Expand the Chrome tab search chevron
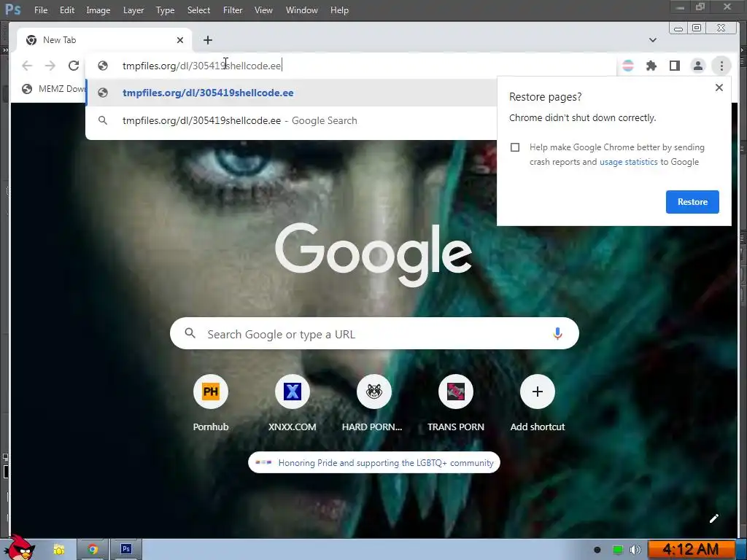Screen dimensions: 747x560 click(x=653, y=40)
